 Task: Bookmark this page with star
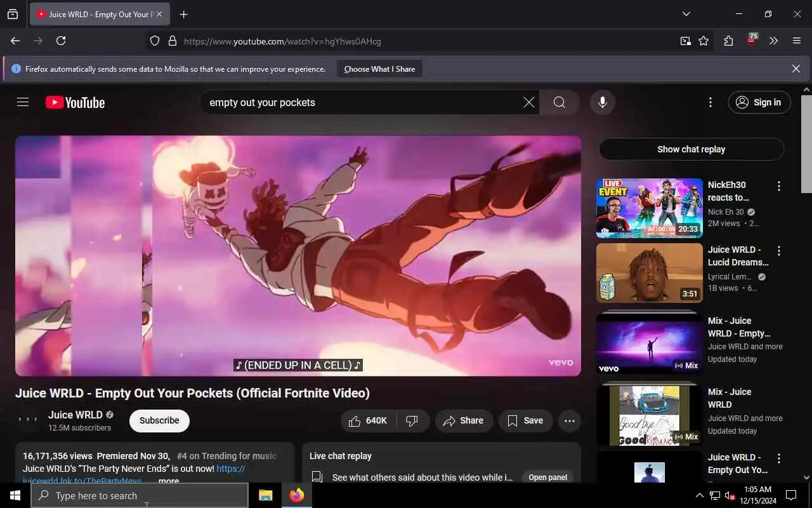tap(704, 41)
